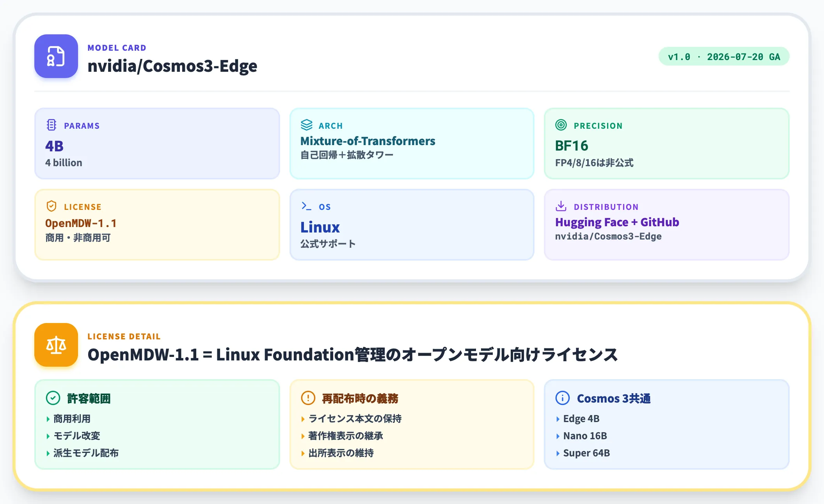The height and width of the screenshot is (504, 824).
Task: Click the OS terminal prompt icon
Action: pyautogui.click(x=306, y=206)
